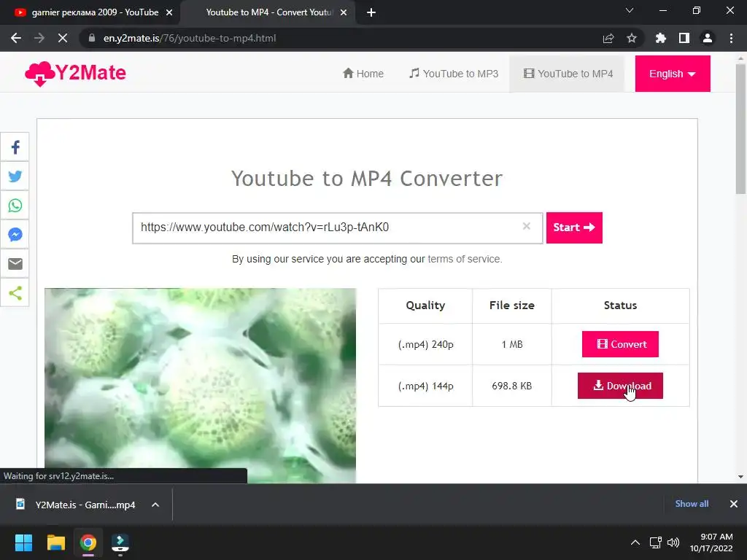
Task: Open the tab search chevron in title bar
Action: 630,10
